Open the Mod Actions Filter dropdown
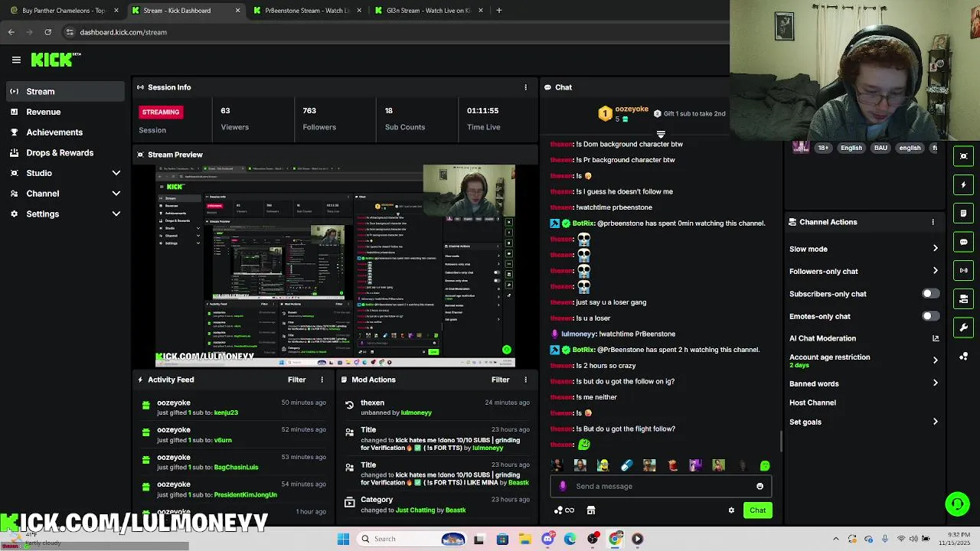Viewport: 980px width, 551px height. point(501,380)
